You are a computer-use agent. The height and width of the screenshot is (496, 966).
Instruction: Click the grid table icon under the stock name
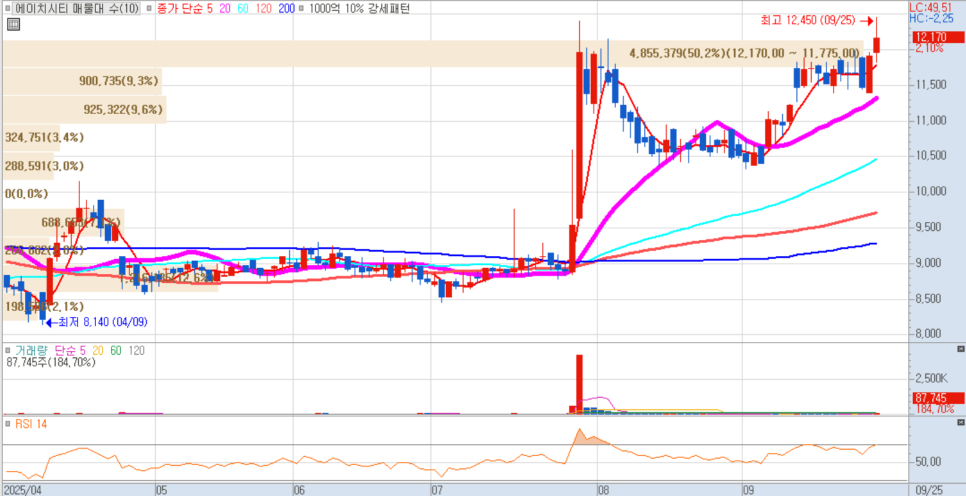(13, 25)
